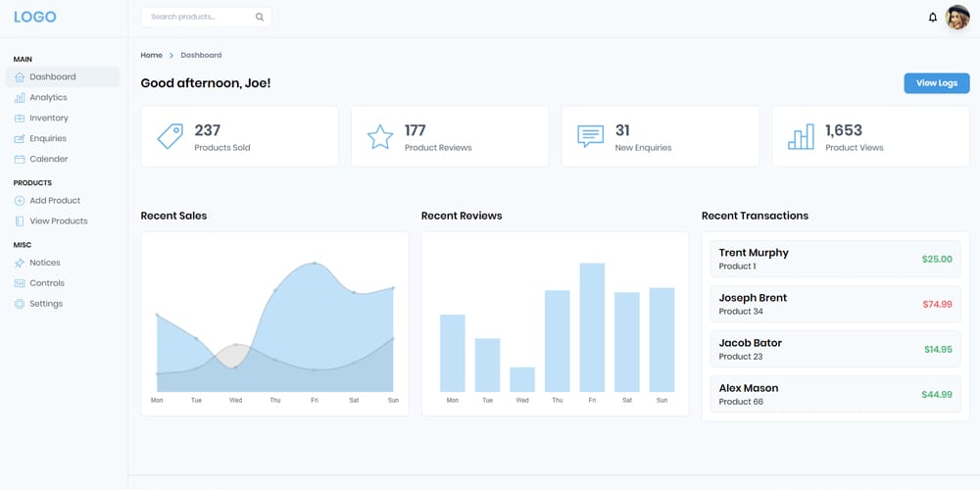The image size is (980, 490).
Task: Click the Fri bar in Recent Reviews chart
Action: (x=592, y=327)
